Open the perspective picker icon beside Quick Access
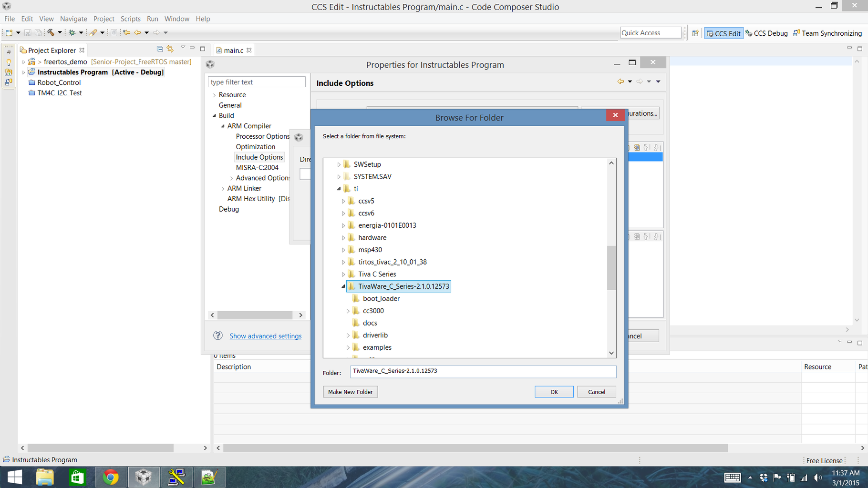Image resolution: width=868 pixels, height=488 pixels. click(695, 33)
